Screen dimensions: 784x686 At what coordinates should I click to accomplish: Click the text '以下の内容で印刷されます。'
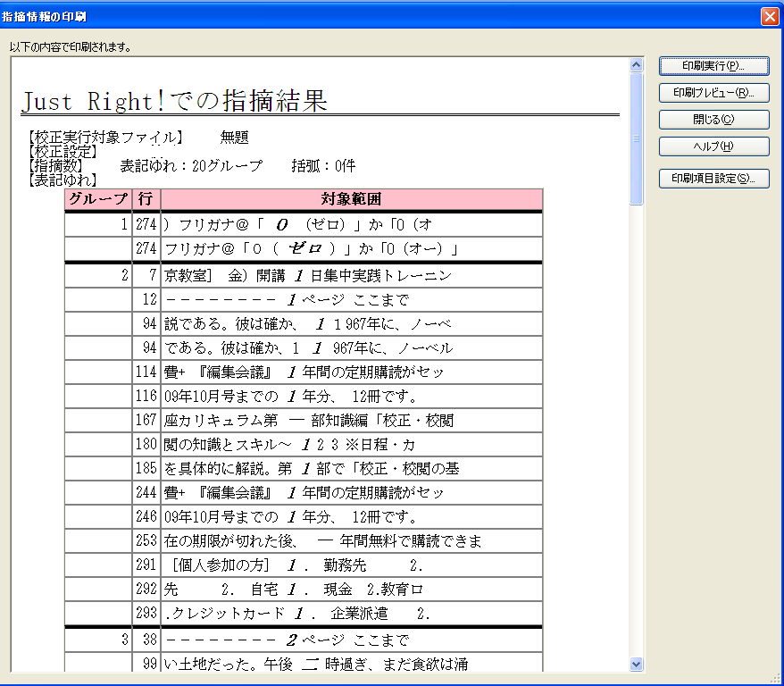click(71, 47)
